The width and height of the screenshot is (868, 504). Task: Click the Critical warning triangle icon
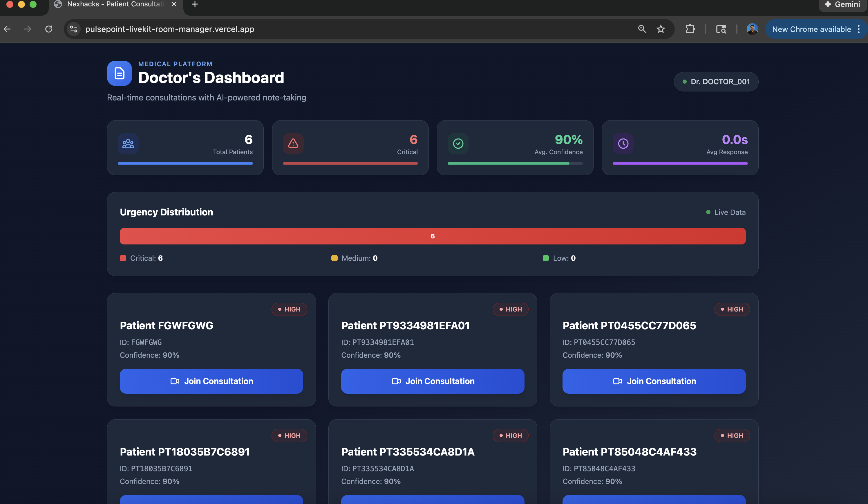(x=293, y=143)
